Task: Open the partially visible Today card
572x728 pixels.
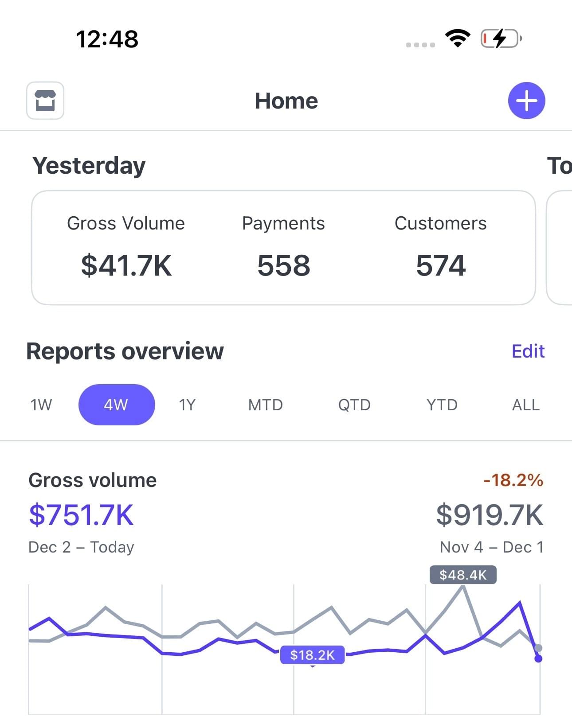Action: pos(560,247)
